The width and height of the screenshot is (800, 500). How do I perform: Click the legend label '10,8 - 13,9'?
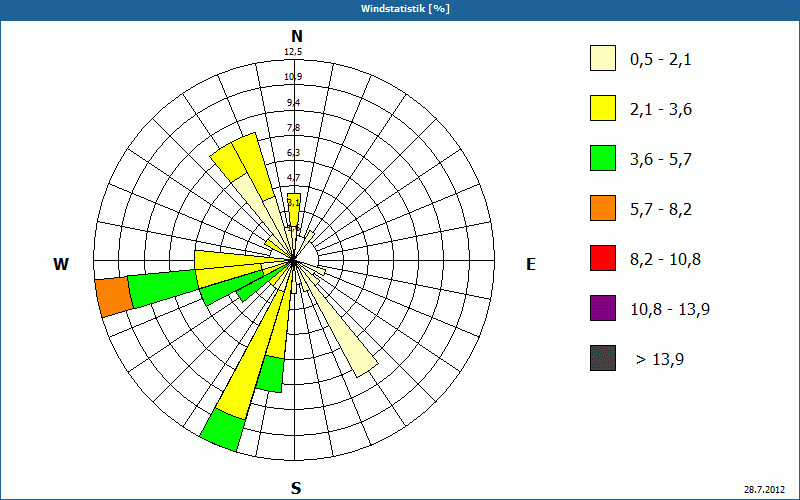[x=670, y=310]
